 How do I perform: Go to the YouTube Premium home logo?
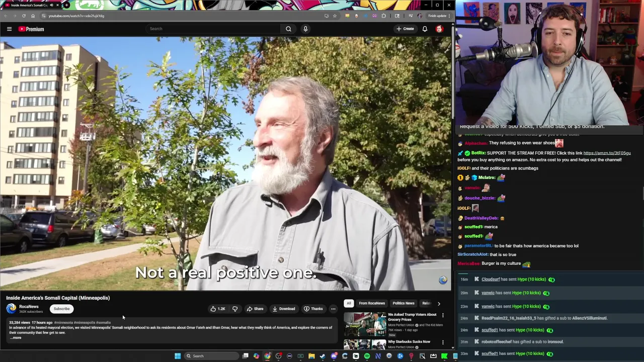pos(31,29)
